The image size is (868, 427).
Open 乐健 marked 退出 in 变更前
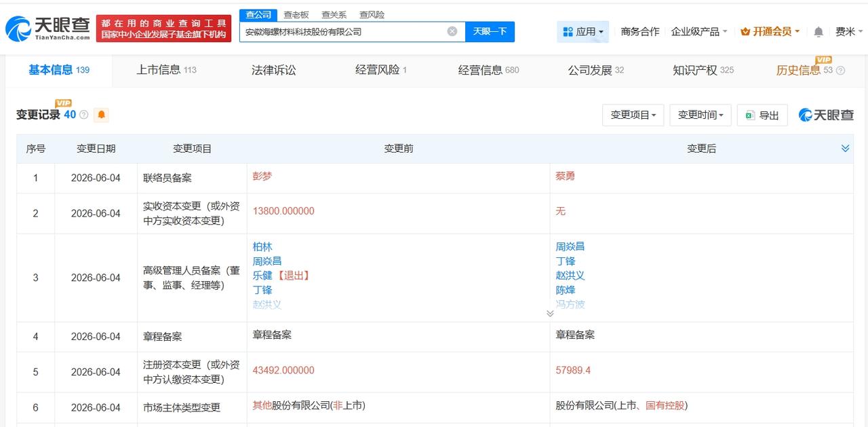262,276
